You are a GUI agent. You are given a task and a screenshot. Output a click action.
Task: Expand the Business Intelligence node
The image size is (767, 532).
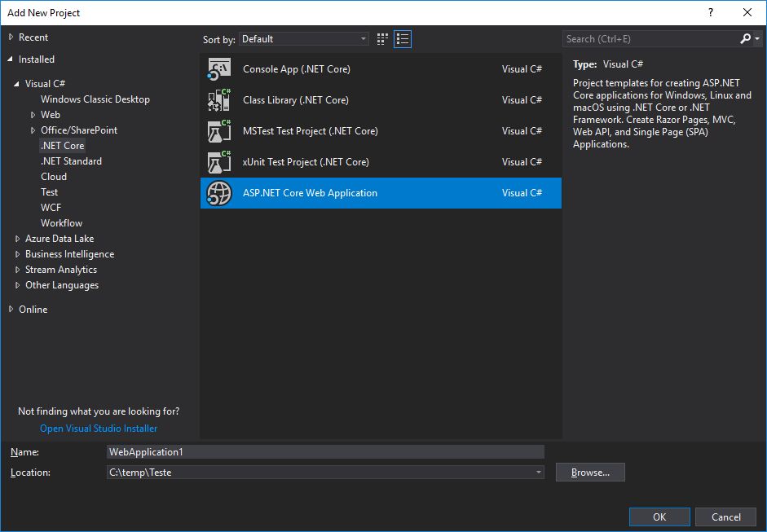(x=17, y=254)
